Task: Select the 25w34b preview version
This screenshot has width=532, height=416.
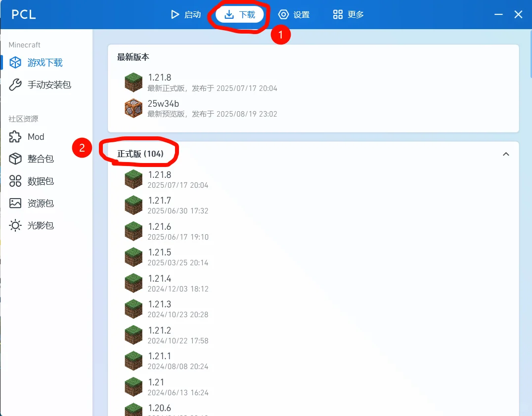Action: tap(313, 109)
